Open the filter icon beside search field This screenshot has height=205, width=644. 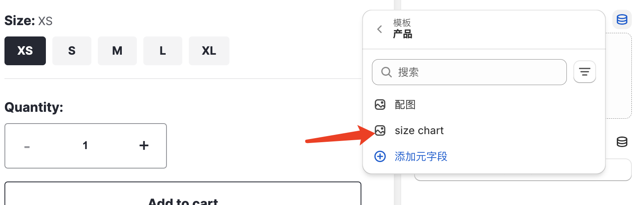(584, 72)
